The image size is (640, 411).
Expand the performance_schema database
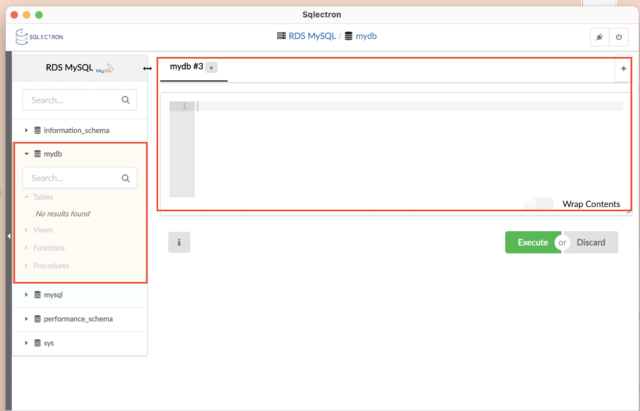pos(26,319)
